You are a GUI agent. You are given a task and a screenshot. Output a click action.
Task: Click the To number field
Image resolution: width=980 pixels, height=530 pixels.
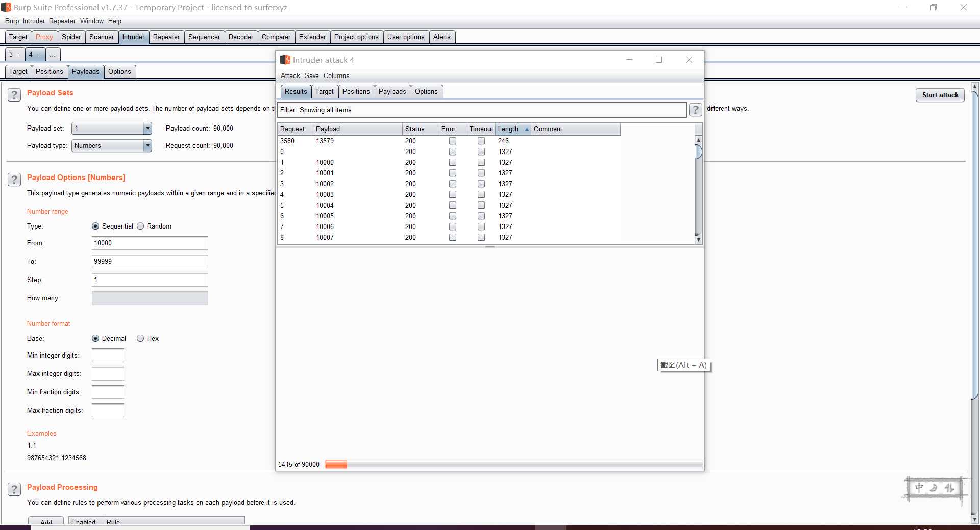pos(150,262)
